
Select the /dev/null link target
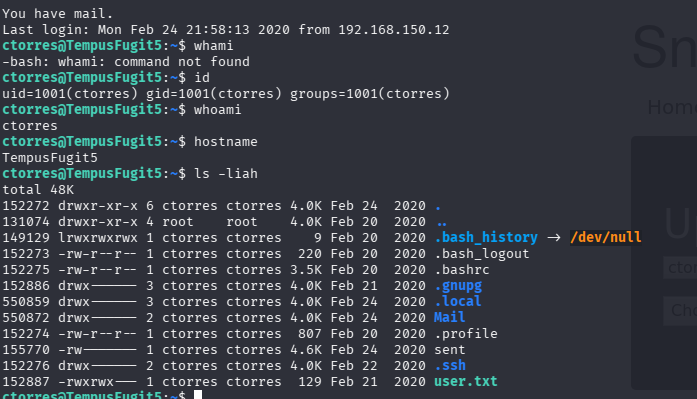605,237
